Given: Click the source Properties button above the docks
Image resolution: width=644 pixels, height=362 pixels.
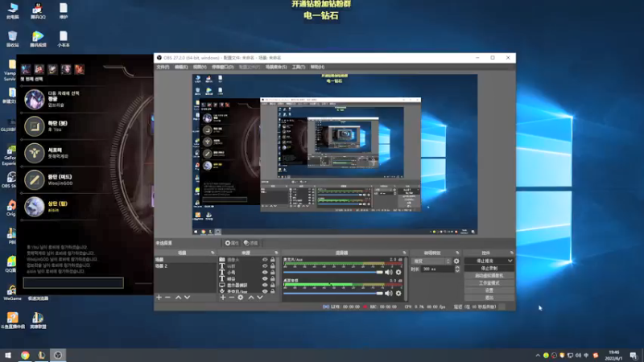Looking at the screenshot, I should click(x=232, y=243).
